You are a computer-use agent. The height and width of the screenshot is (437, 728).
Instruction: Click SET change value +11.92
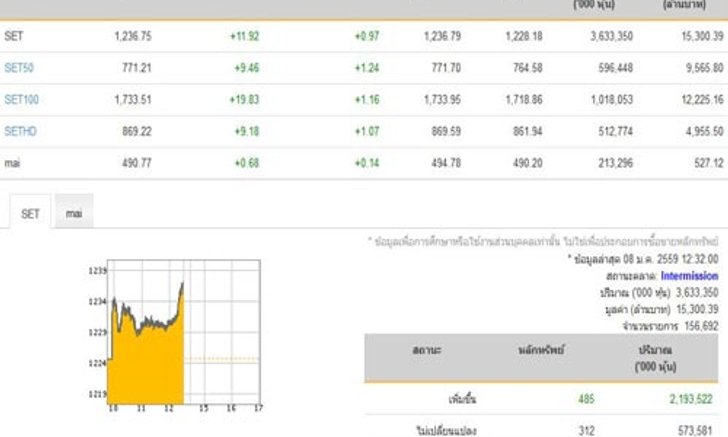(245, 36)
